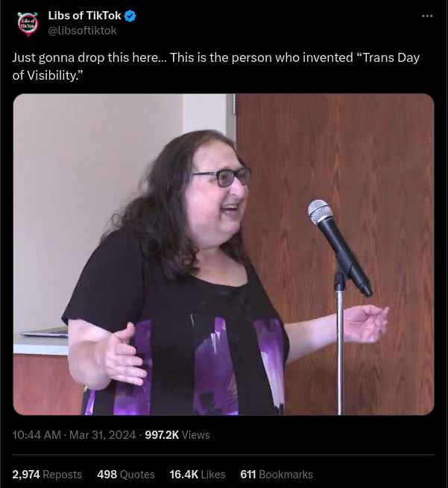The height and width of the screenshot is (488, 448).
Task: Open the attached photo of speaker
Action: point(224,254)
